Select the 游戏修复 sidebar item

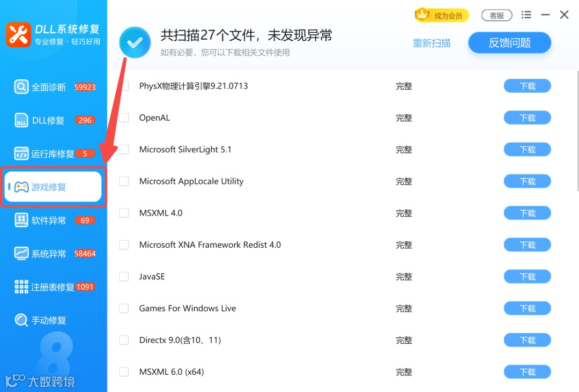click(54, 187)
